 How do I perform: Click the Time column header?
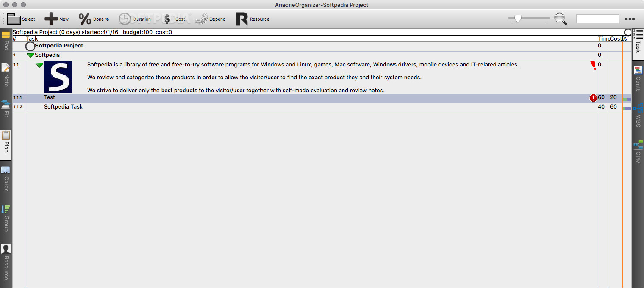pos(603,39)
